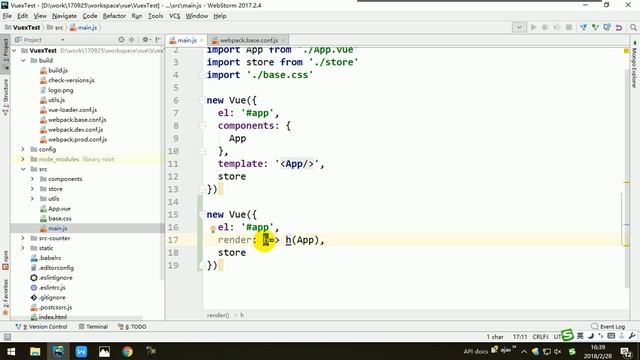Close the main.js editor tab
Image resolution: width=640 pixels, height=360 pixels.
201,40
